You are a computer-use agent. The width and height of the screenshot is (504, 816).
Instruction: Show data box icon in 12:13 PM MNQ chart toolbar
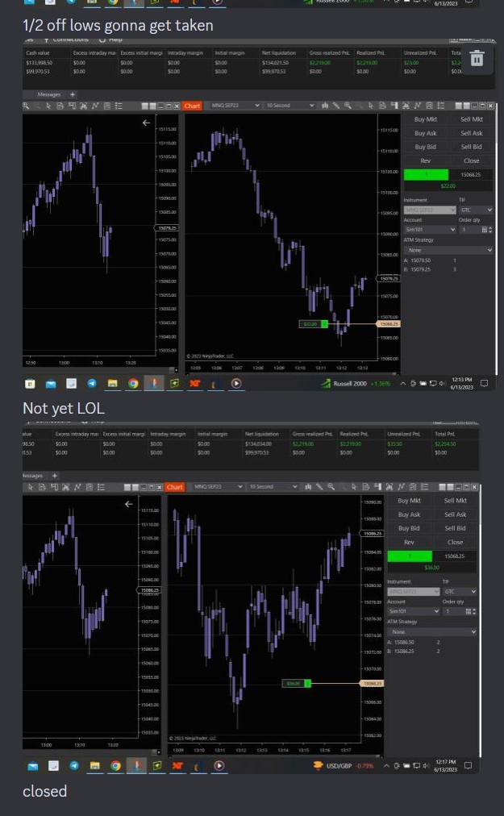[382, 106]
